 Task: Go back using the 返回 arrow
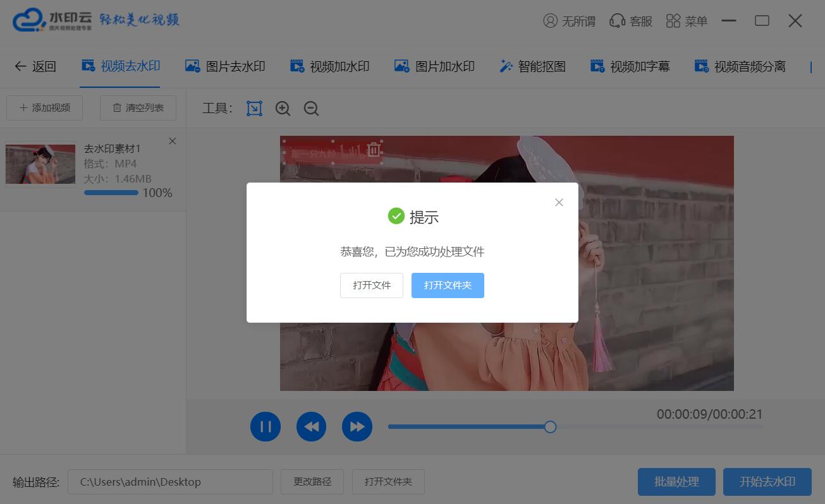click(36, 66)
